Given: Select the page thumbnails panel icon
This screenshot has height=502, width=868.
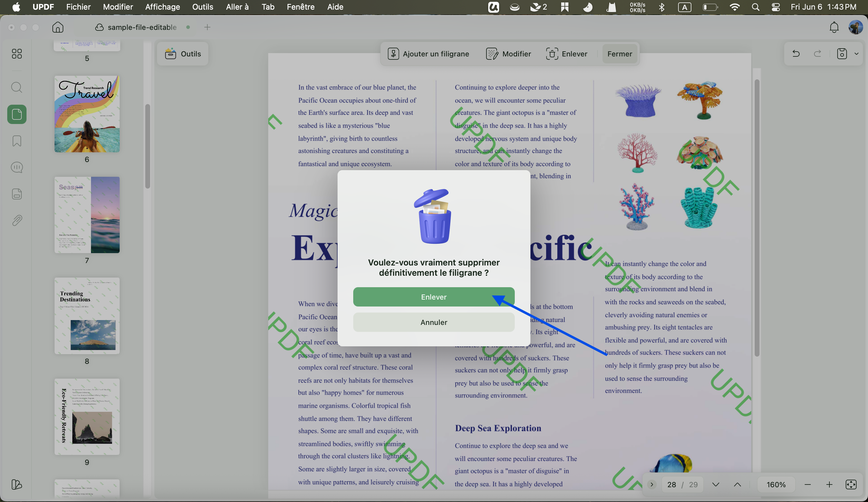Looking at the screenshot, I should point(17,114).
